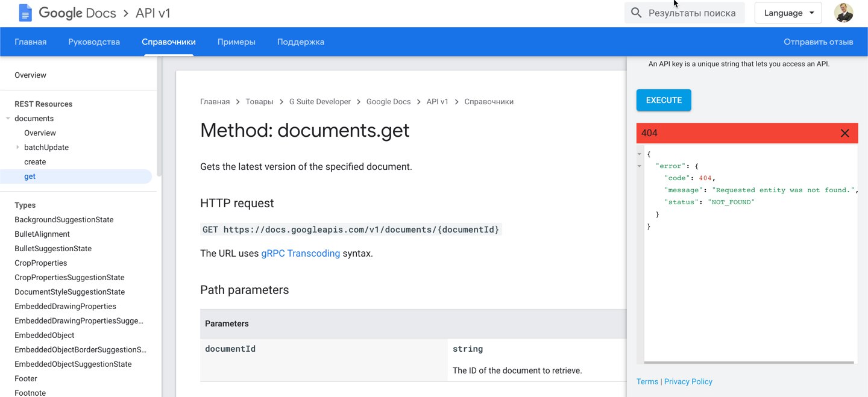The height and width of the screenshot is (397, 868).
Task: Open the Privacy Policy link
Action: [x=688, y=381]
